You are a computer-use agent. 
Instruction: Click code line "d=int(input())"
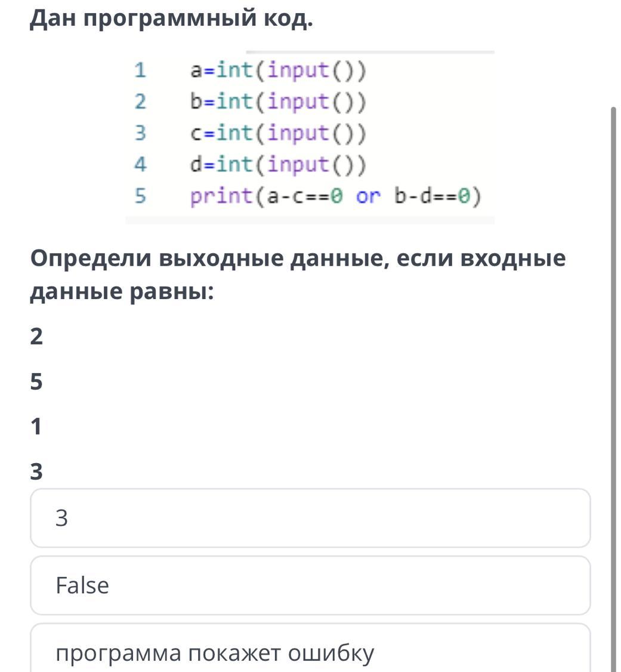click(x=278, y=164)
